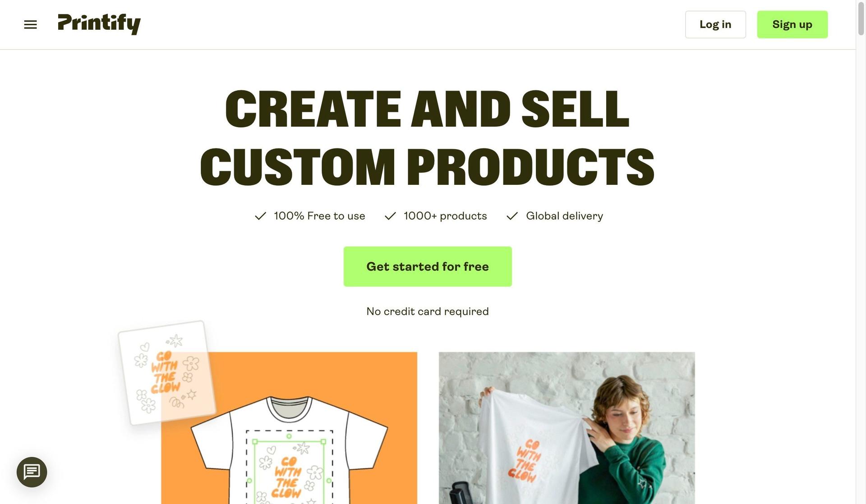
Task: Log in to your account
Action: [x=715, y=24]
